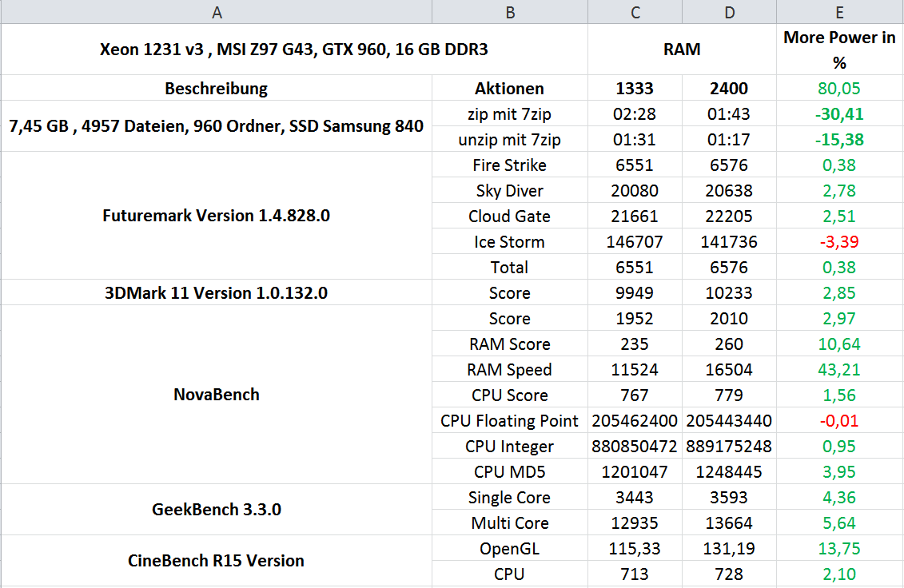Click the 889175248 CPU Integer value
This screenshot has width=904, height=588.
pyautogui.click(x=729, y=446)
